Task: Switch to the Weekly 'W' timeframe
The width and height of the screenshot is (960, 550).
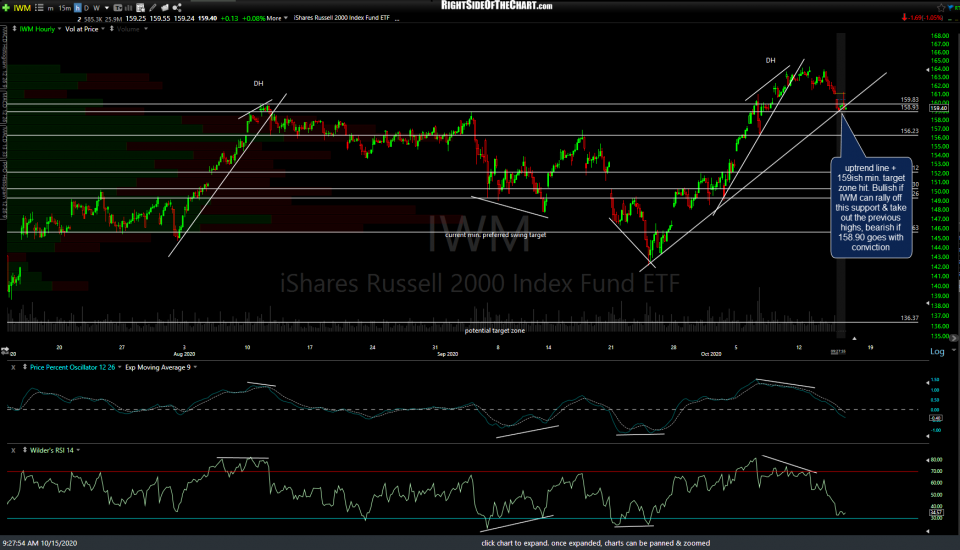Action: pos(97,8)
